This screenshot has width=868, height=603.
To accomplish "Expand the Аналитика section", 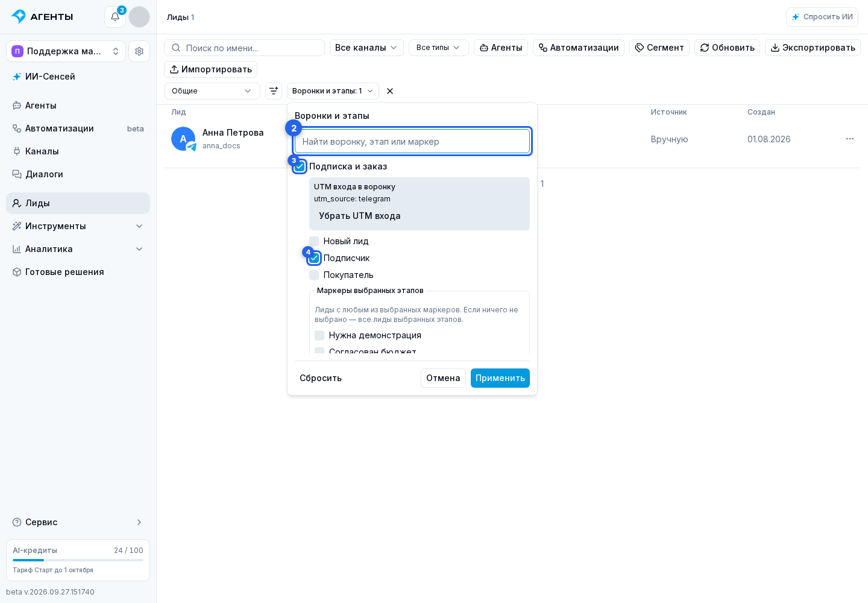I will coord(78,249).
